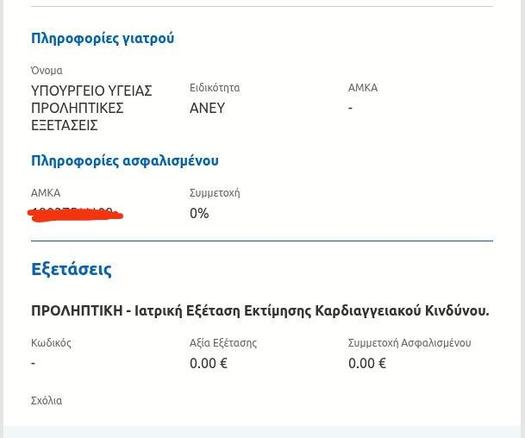
Task: Click the insured ΑΜΚΑ label
Action: 46,193
